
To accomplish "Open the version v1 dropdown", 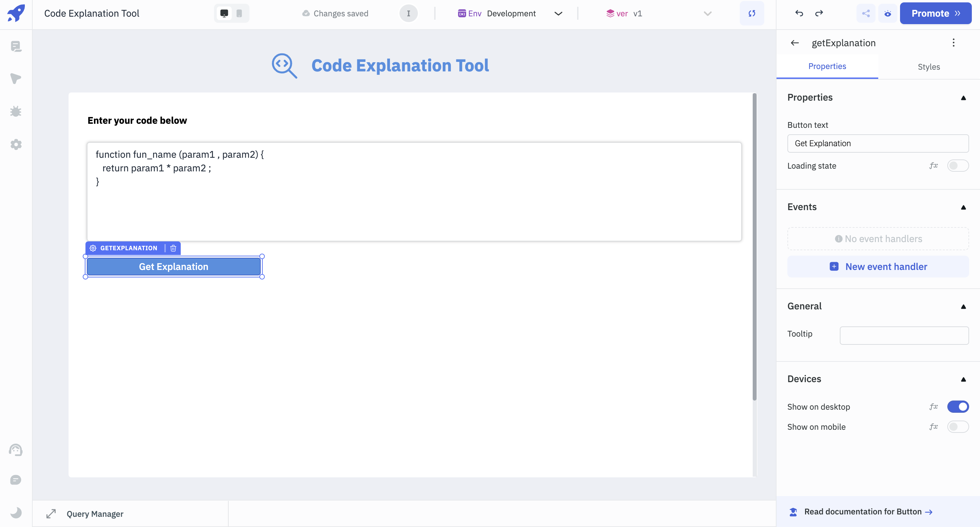I will point(707,13).
